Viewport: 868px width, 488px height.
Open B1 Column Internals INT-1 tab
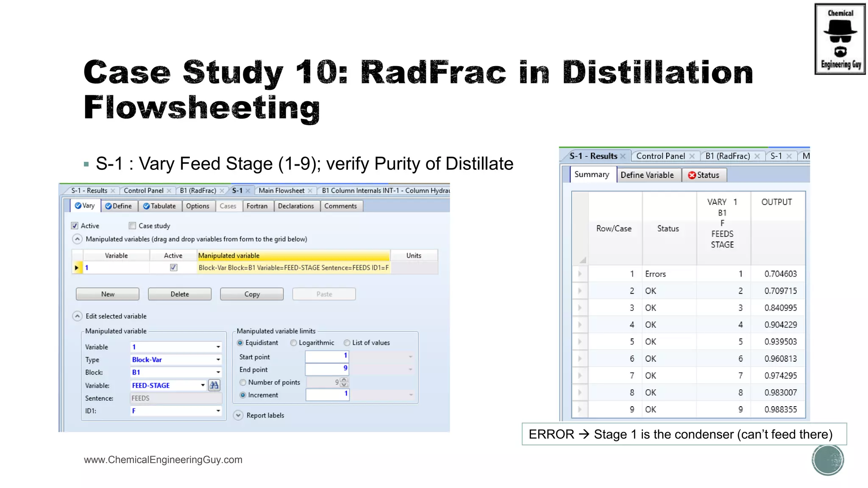pos(385,191)
